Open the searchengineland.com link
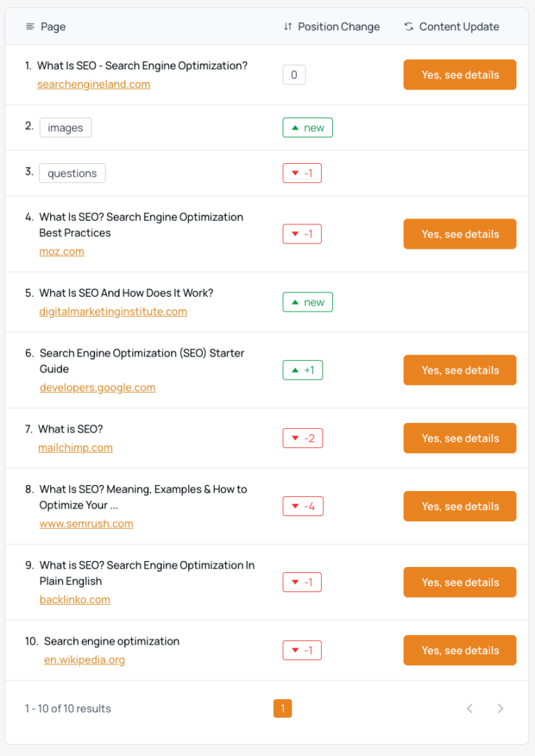Screen dimensions: 535x756 [93, 84]
